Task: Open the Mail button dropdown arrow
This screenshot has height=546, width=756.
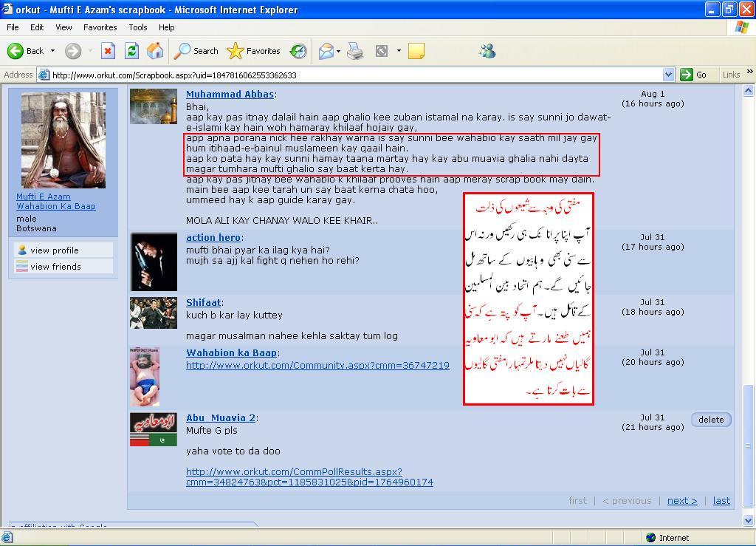Action: 338,51
